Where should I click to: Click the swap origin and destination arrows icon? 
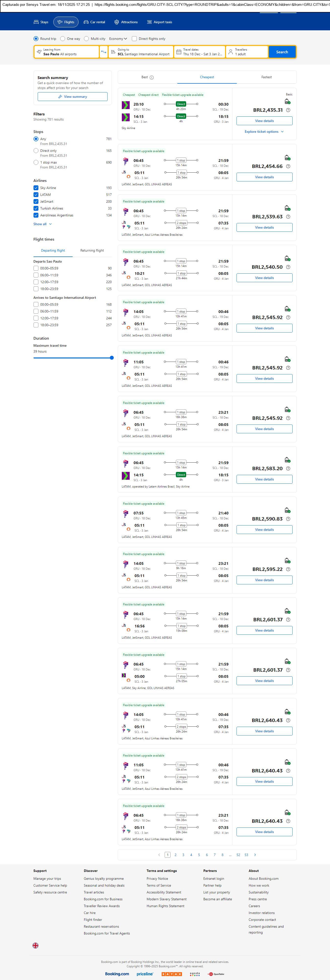(x=103, y=52)
